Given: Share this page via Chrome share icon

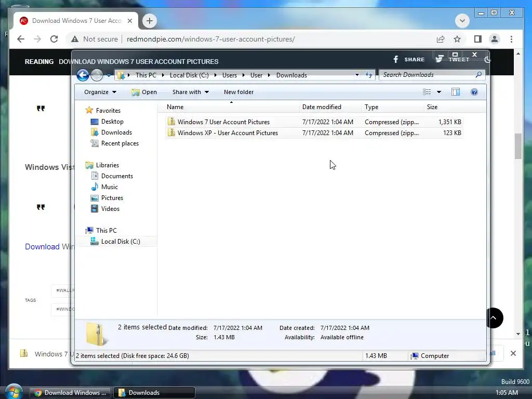Looking at the screenshot, I should [x=441, y=39].
